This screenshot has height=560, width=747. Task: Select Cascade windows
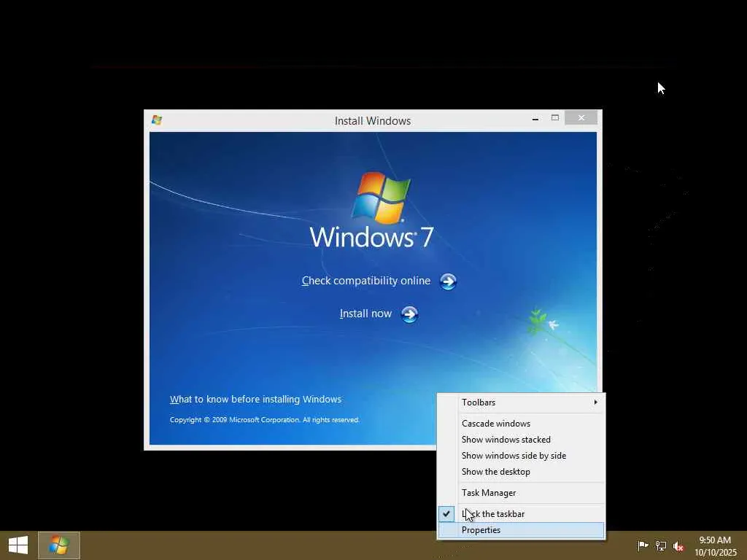pos(521,424)
